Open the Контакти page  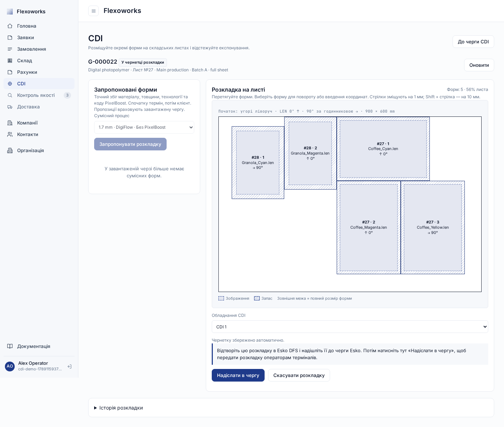pyautogui.click(x=39, y=134)
